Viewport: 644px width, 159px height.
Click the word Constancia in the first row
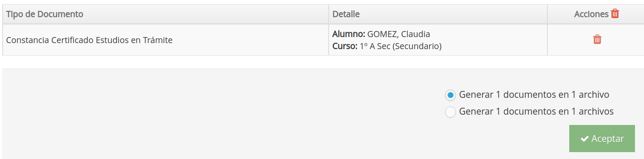27,40
